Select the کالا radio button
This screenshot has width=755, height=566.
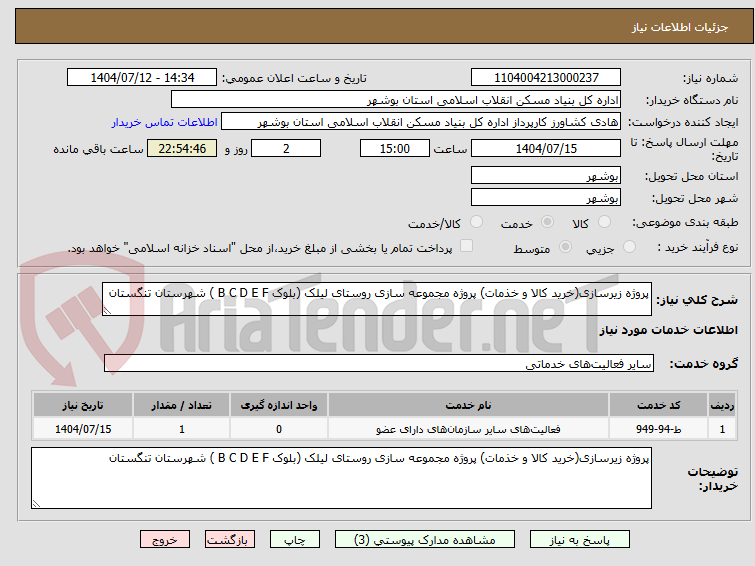pos(604,222)
